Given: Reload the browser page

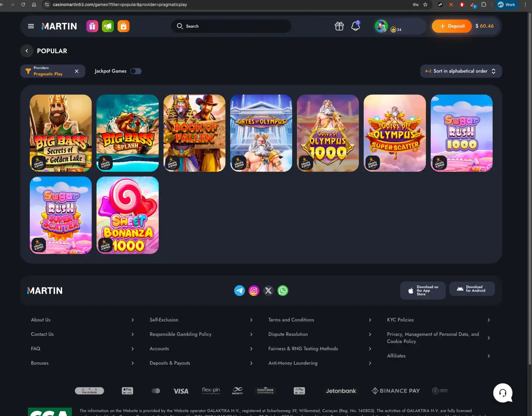Looking at the screenshot, I should point(23,4).
